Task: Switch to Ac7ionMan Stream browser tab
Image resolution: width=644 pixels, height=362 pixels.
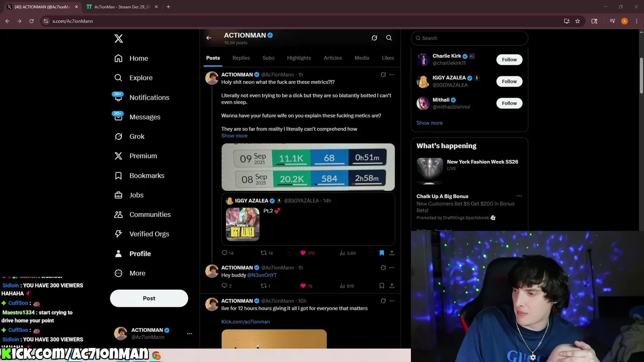Action: [x=122, y=7]
